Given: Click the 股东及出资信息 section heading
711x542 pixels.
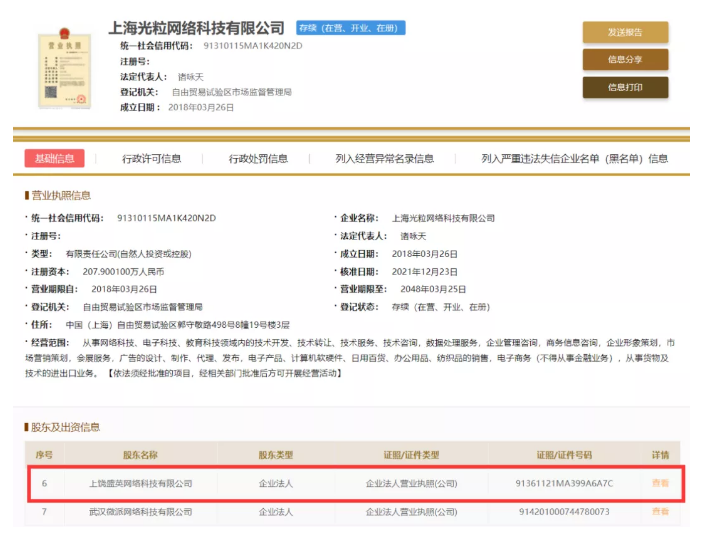Looking at the screenshot, I should 65,427.
